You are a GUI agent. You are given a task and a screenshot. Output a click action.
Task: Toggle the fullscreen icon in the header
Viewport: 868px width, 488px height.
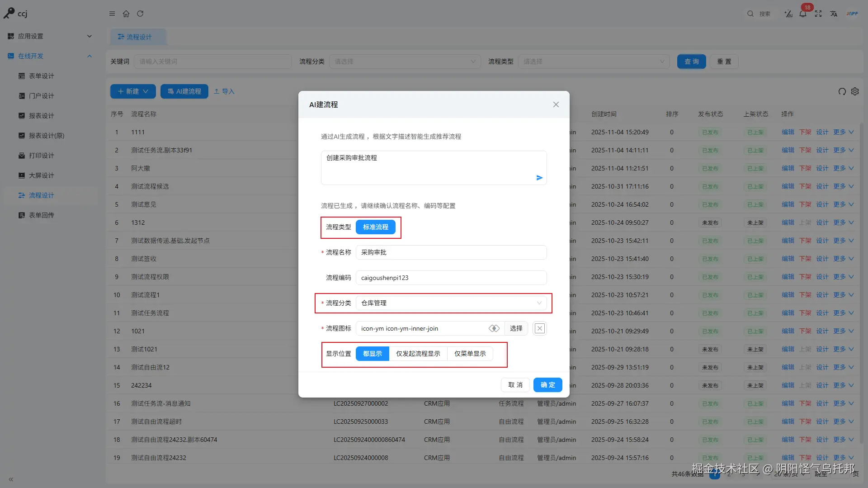(818, 14)
